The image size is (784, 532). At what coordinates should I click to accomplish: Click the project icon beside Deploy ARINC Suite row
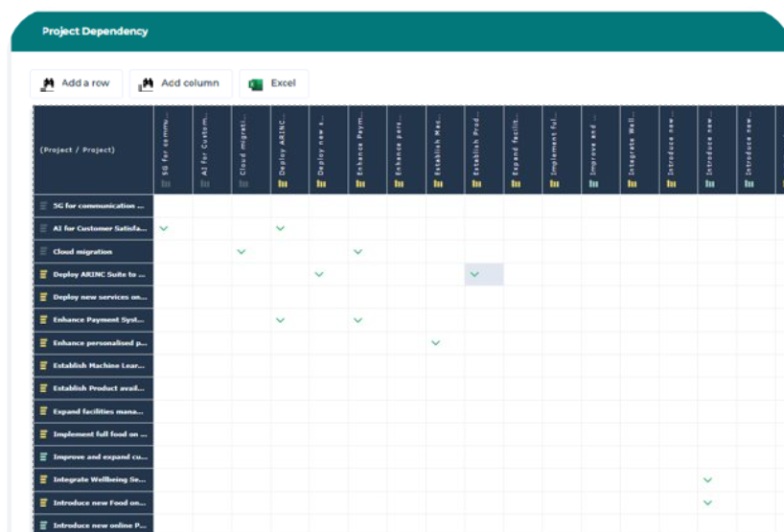click(x=43, y=274)
